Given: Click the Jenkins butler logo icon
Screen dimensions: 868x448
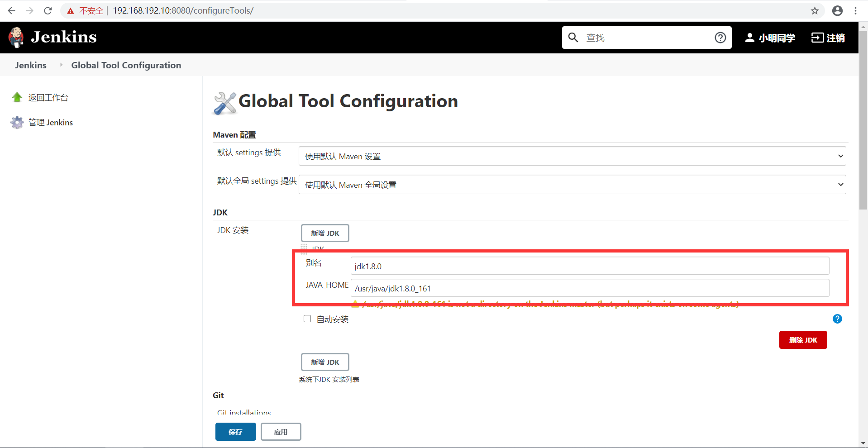Looking at the screenshot, I should click(17, 37).
